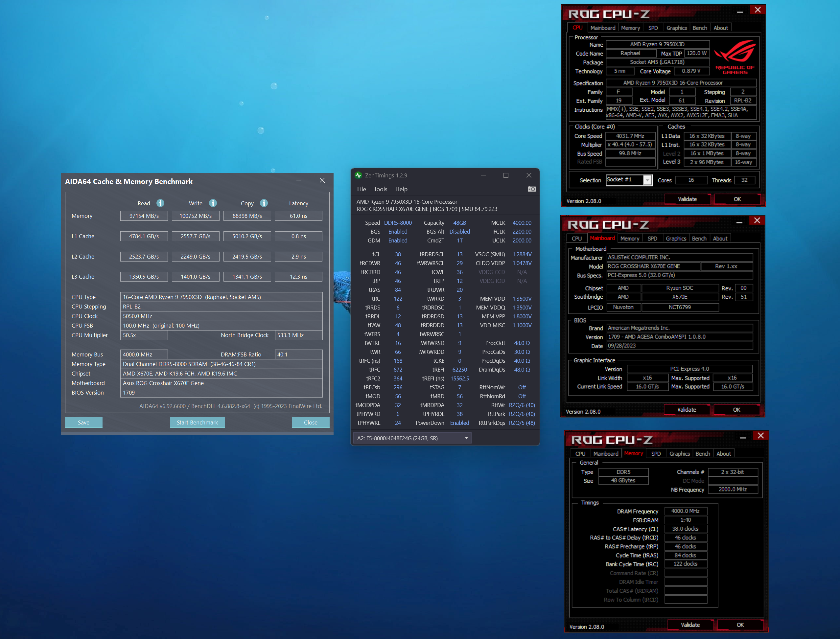Click the ZenTimings app logo icon

[358, 175]
